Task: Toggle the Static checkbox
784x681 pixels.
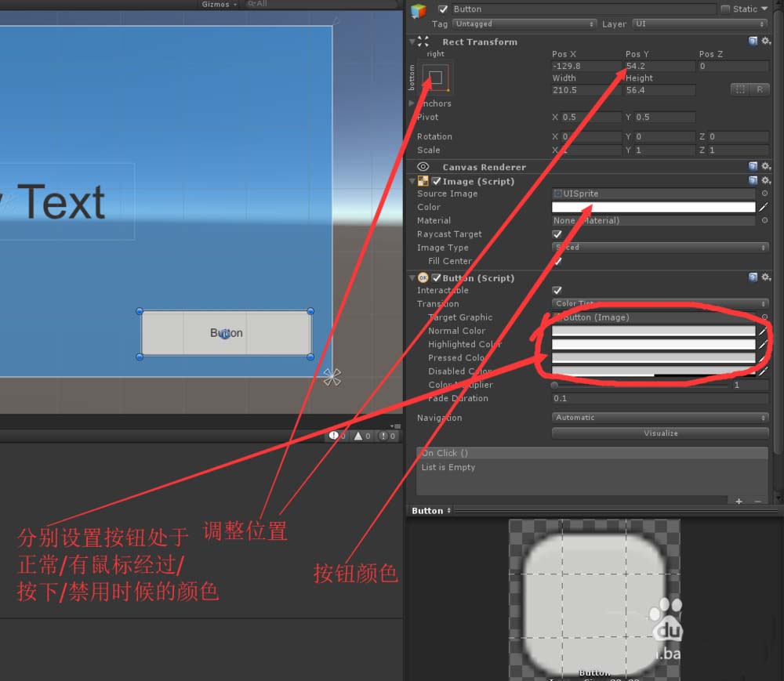Action: (x=725, y=9)
